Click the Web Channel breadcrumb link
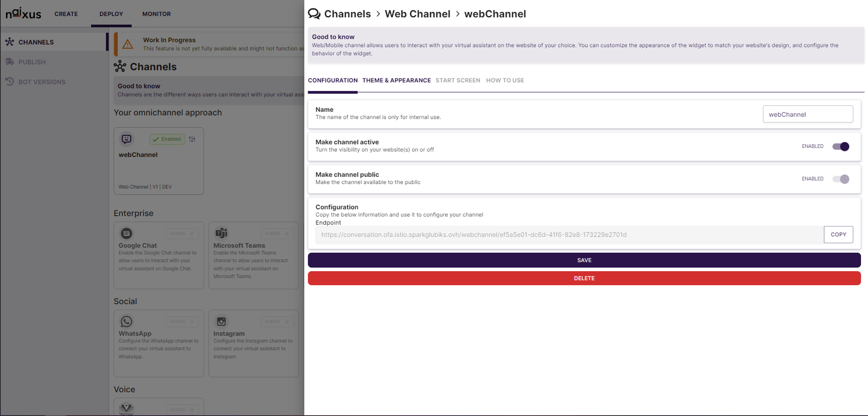The height and width of the screenshot is (416, 868). (418, 14)
